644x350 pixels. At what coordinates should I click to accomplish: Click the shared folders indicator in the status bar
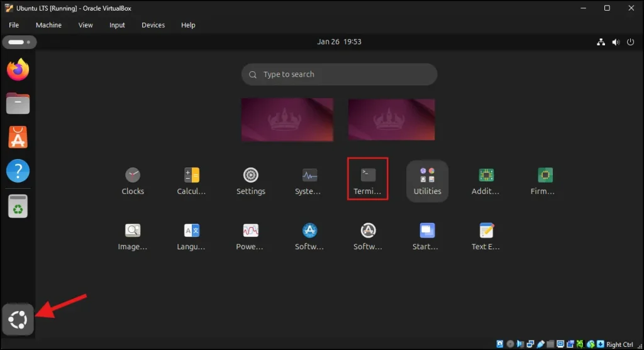[550, 344]
